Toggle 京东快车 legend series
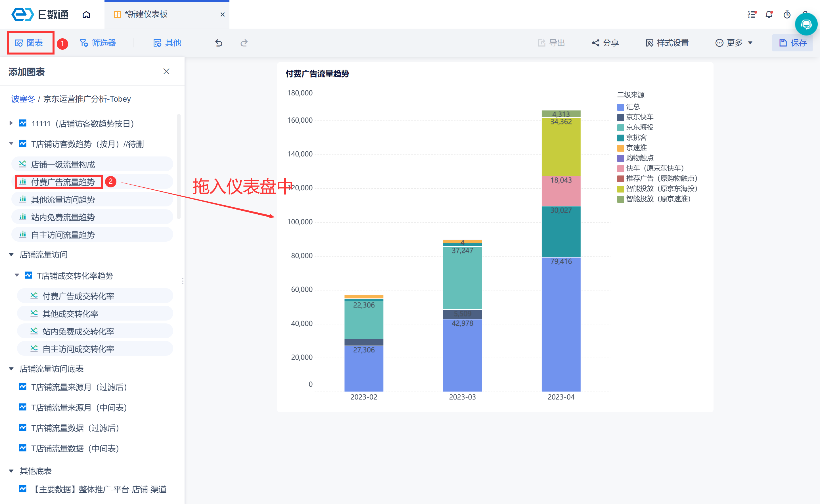820x504 pixels. (639, 117)
